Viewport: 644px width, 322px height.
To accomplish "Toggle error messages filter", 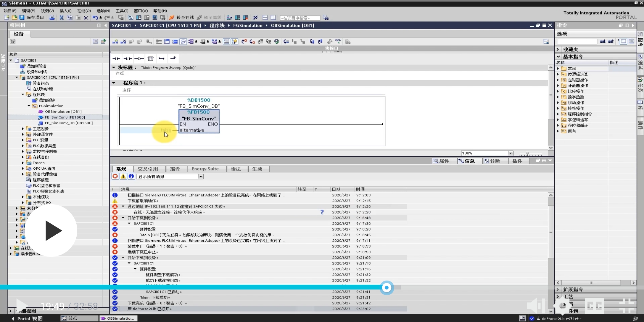I will click(x=115, y=177).
